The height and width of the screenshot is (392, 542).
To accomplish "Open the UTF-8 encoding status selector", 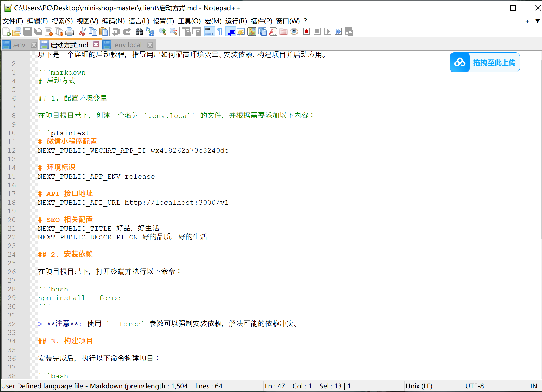I will (x=474, y=386).
